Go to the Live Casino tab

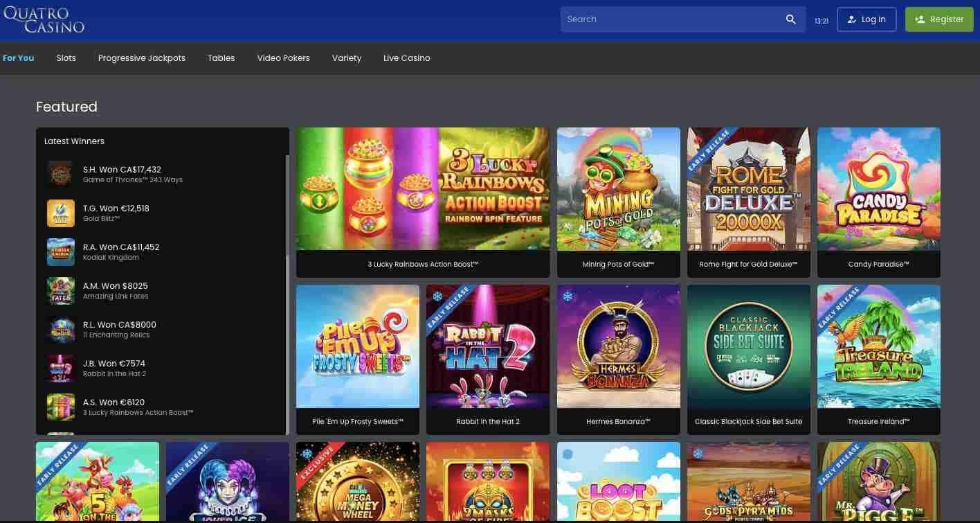(406, 58)
